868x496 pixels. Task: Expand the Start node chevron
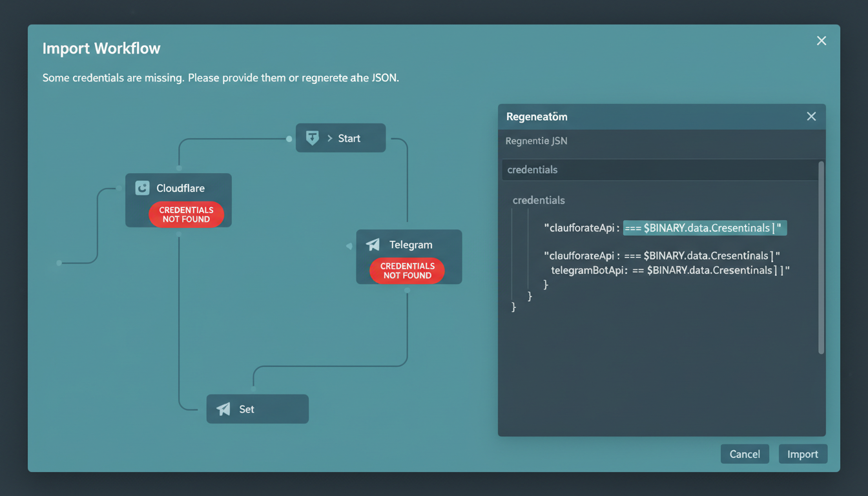click(x=330, y=138)
